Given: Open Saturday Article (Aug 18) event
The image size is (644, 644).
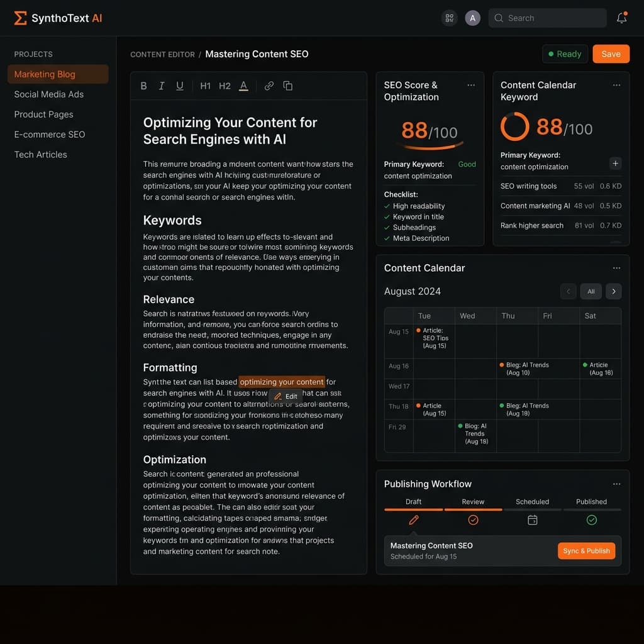Looking at the screenshot, I should pos(598,369).
